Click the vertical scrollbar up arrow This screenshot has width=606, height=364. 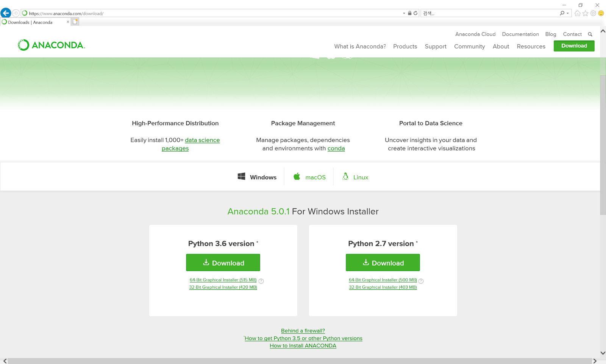[603, 31]
